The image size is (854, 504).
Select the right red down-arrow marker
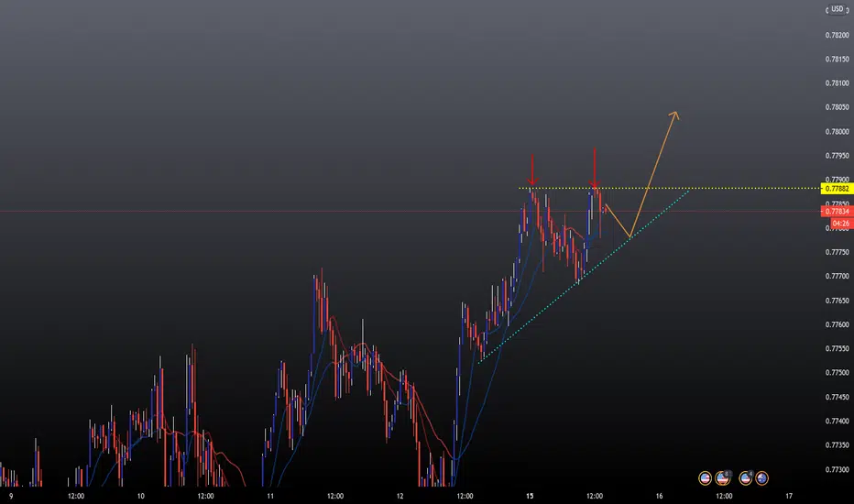[594, 168]
